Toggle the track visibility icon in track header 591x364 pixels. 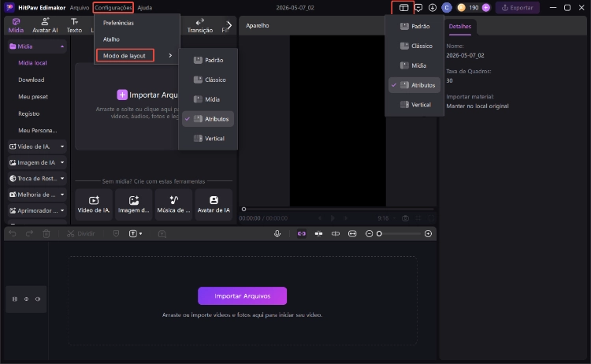(x=26, y=299)
